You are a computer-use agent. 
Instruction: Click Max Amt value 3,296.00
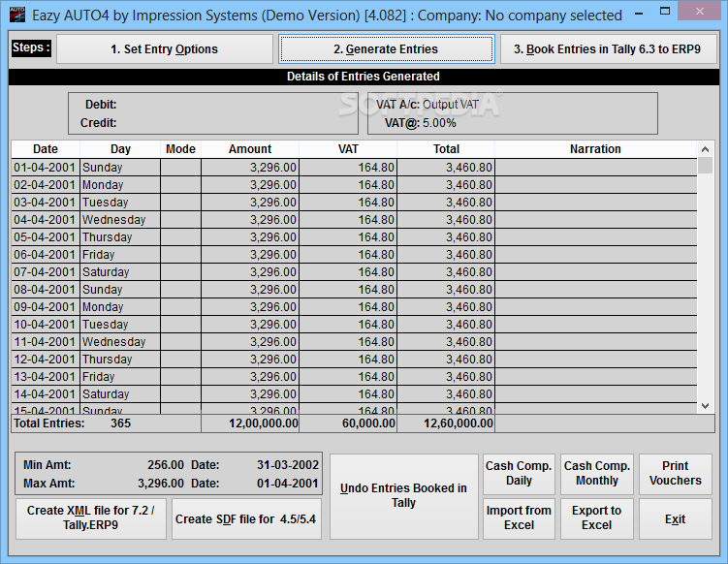click(x=161, y=484)
